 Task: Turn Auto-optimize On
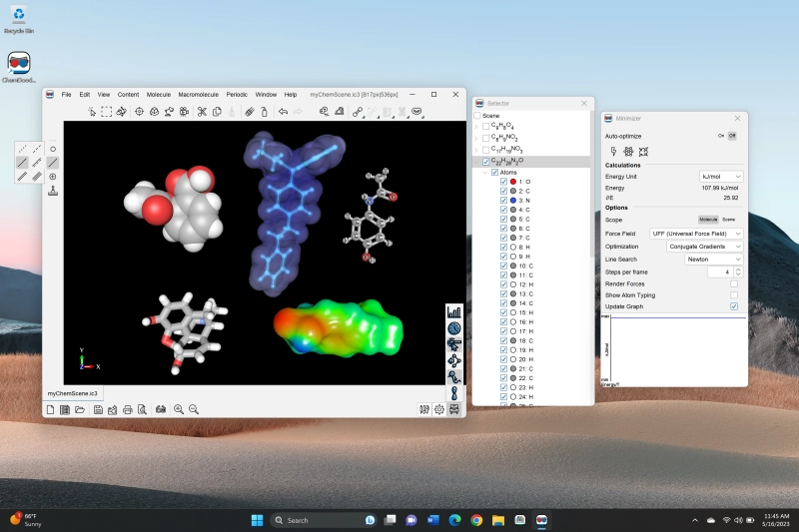pyautogui.click(x=720, y=136)
